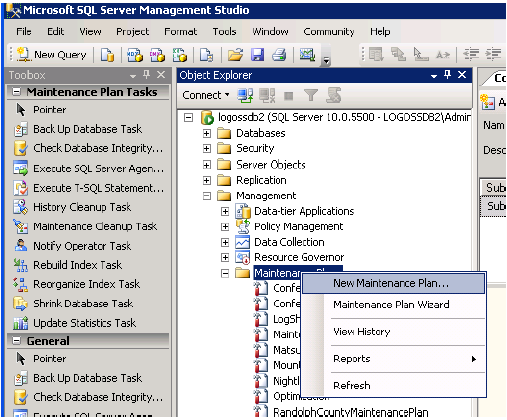Select Reorganize Index Task
This screenshot has height=420, width=507.
pos(77,284)
